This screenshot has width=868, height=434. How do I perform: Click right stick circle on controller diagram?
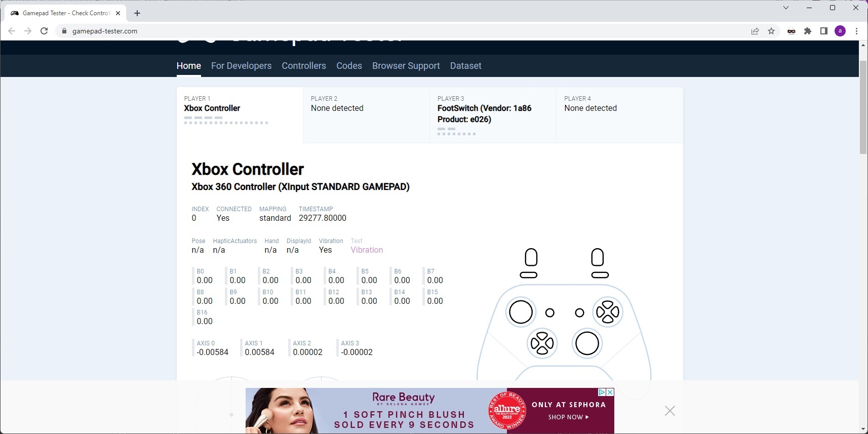[587, 343]
